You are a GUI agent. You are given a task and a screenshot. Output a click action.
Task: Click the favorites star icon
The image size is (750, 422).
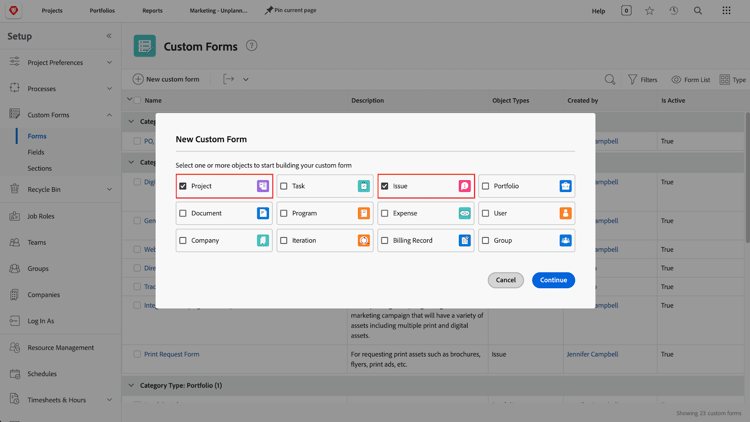point(650,11)
